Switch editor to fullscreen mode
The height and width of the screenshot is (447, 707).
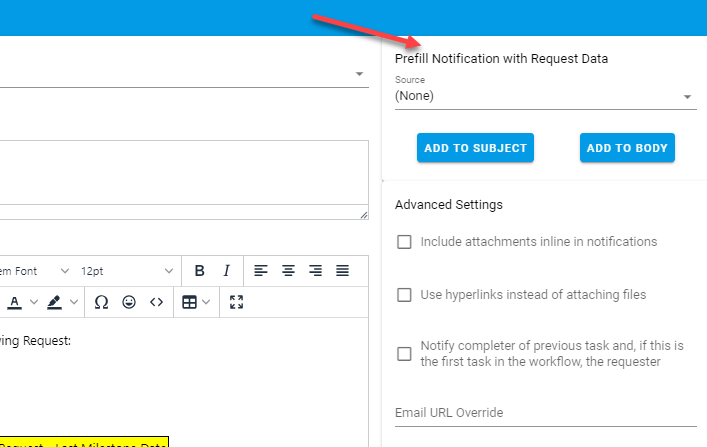237,301
